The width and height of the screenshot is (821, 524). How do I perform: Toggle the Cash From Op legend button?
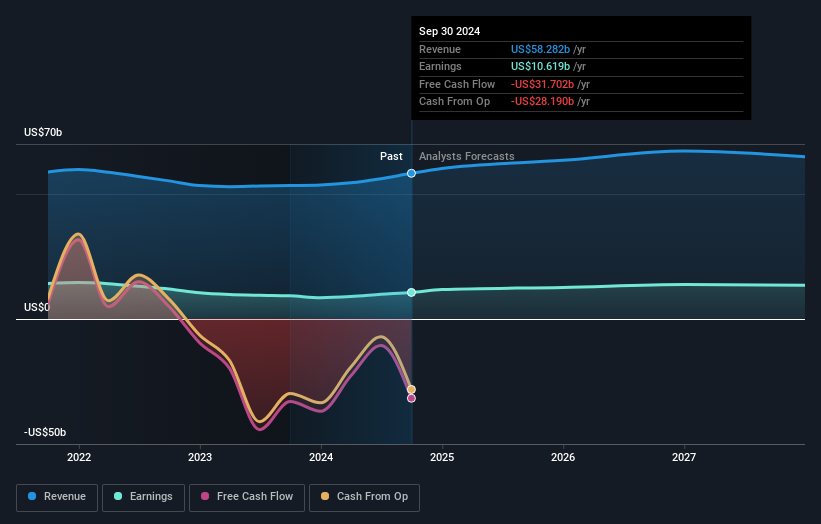click(x=364, y=497)
